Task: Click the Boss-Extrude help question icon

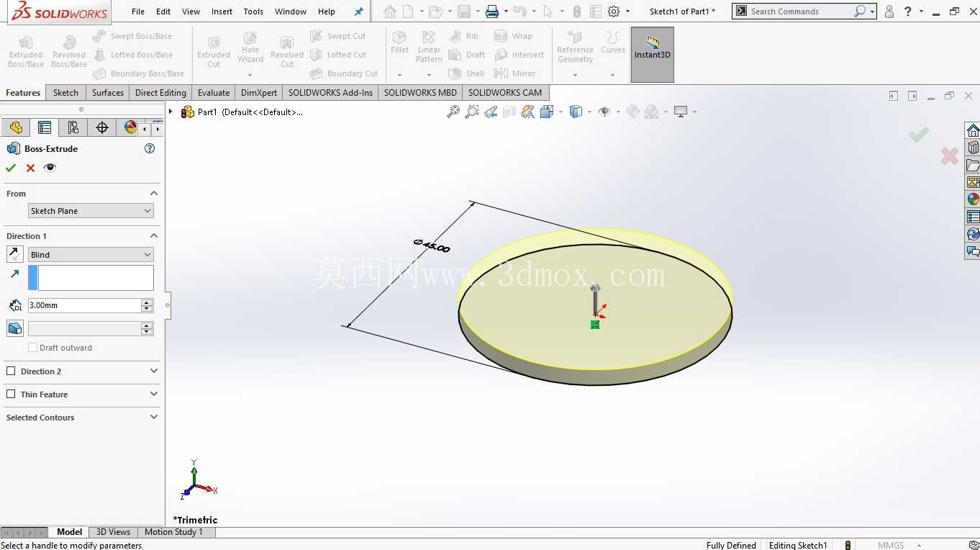Action: 150,148
